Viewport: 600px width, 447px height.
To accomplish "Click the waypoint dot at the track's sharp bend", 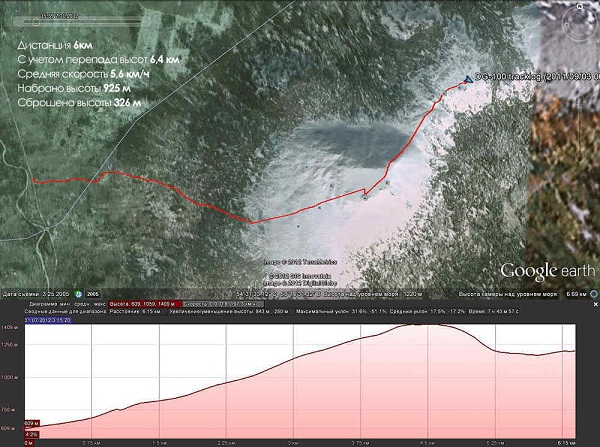I will tap(365, 197).
